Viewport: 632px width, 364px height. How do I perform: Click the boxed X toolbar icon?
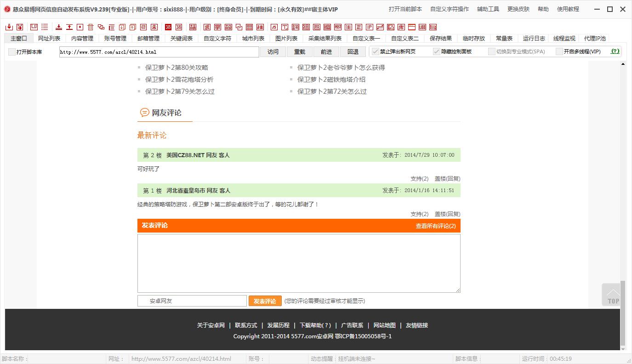point(80,27)
